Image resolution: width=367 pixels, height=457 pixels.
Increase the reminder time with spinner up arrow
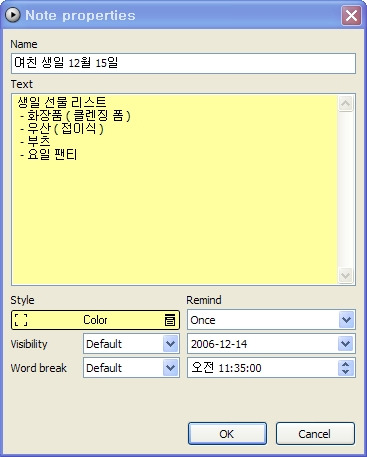346,364
